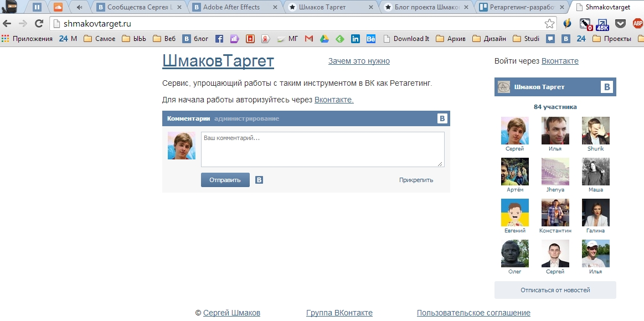Click the lightning globe extension icon

pyautogui.click(x=567, y=23)
